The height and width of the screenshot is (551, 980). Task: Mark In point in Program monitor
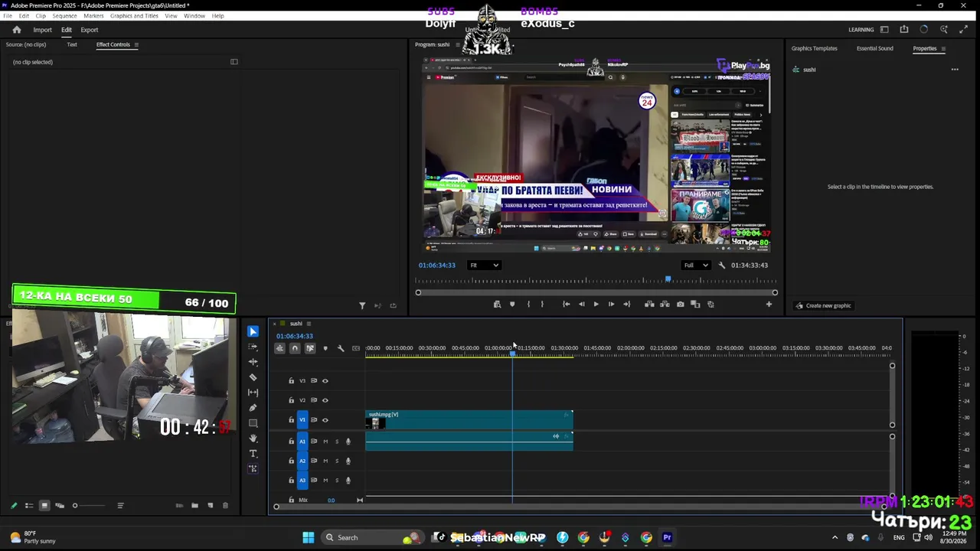click(528, 305)
